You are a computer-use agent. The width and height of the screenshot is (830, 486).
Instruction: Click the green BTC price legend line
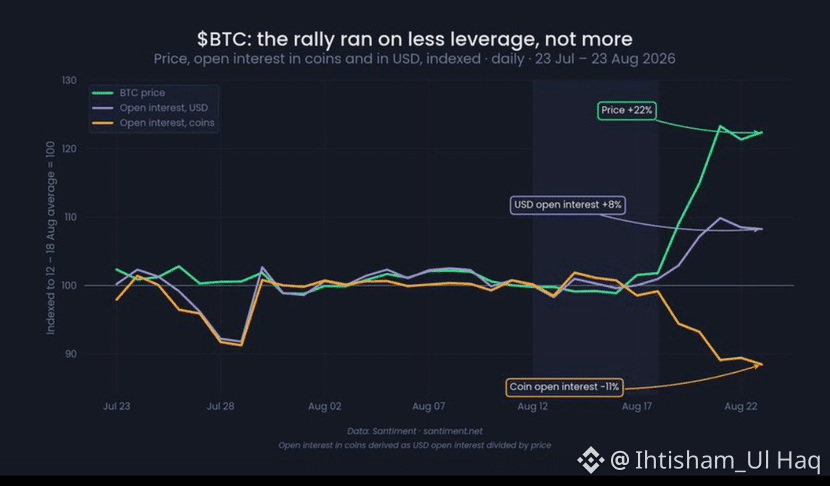pyautogui.click(x=103, y=93)
